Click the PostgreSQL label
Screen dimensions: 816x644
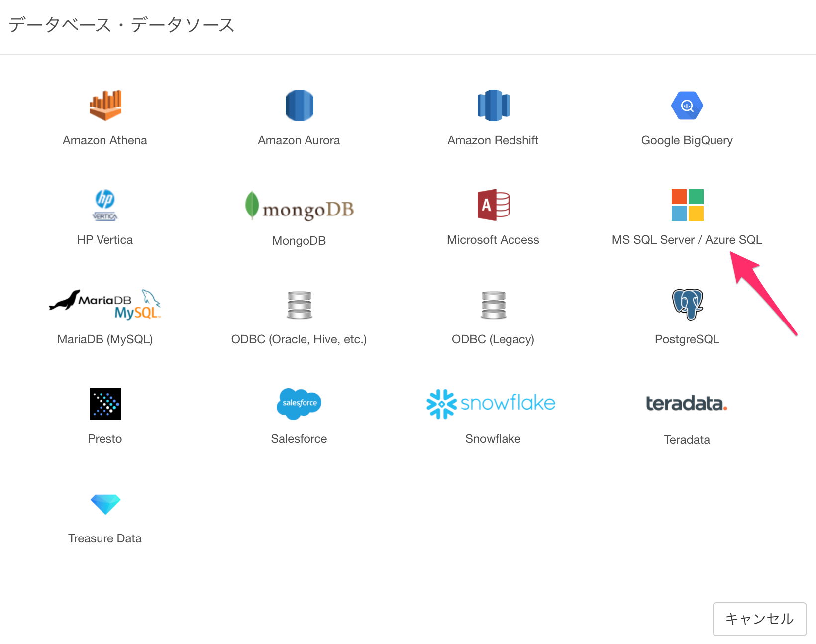click(x=687, y=339)
